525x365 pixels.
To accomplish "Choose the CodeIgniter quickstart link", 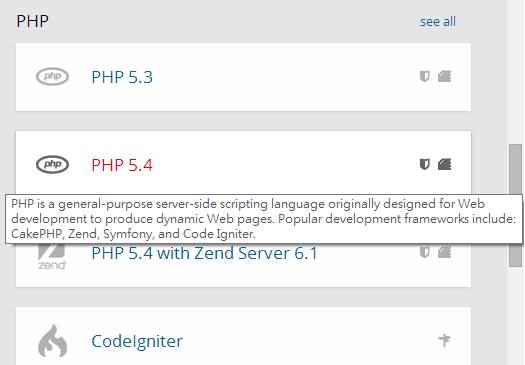I will pos(137,341).
